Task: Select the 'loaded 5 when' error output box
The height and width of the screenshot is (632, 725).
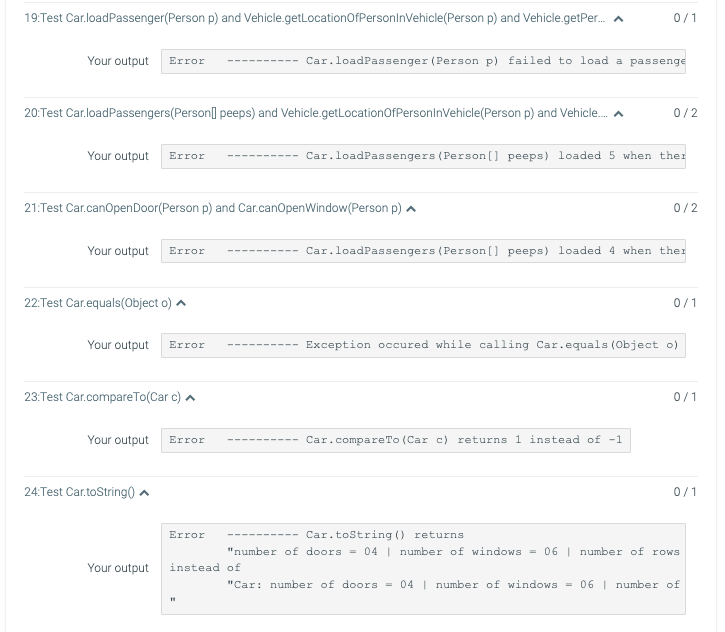Action: coord(423,156)
